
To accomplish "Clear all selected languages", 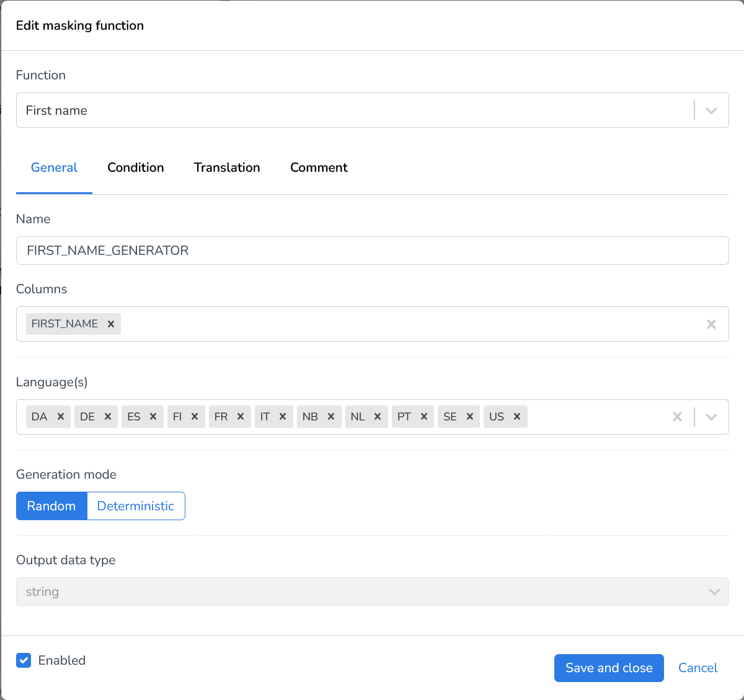I will click(x=677, y=416).
